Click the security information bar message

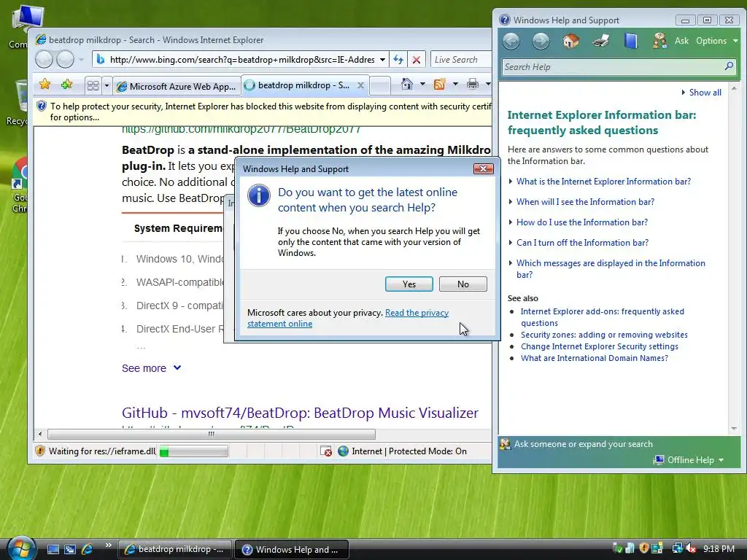pyautogui.click(x=271, y=112)
